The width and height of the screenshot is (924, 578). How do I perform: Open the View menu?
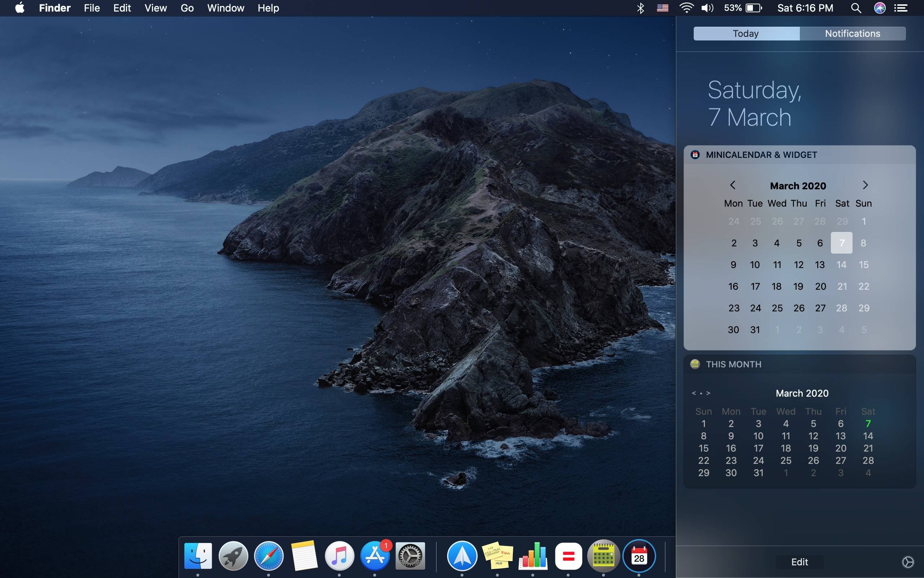(156, 8)
